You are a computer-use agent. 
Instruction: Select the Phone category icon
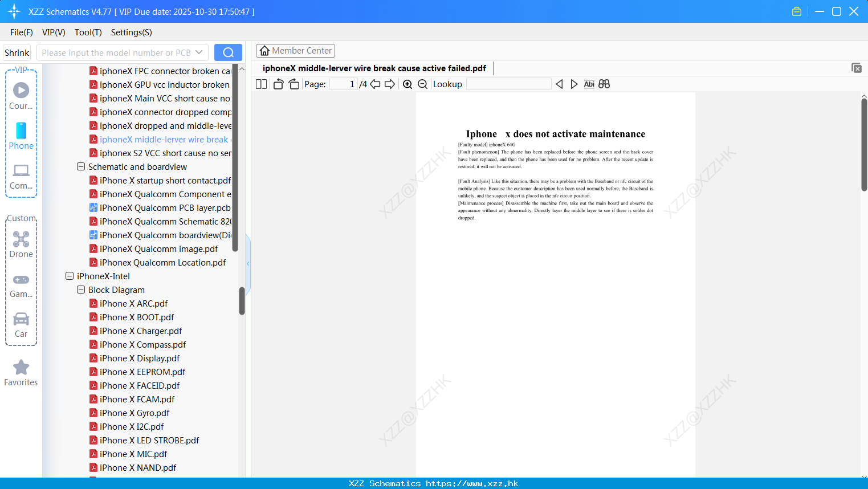coord(21,136)
